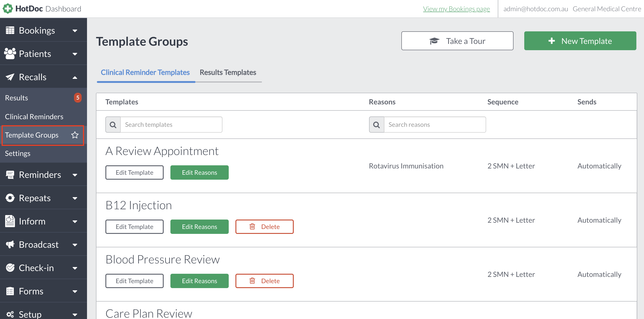The image size is (644, 319).
Task: Expand the Setup menu arrow
Action: (75, 315)
